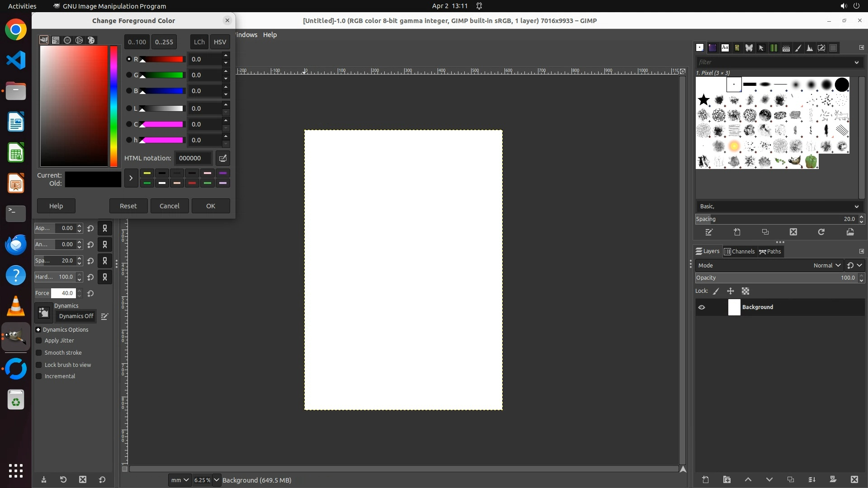Open the palette color selector icon

coord(91,40)
